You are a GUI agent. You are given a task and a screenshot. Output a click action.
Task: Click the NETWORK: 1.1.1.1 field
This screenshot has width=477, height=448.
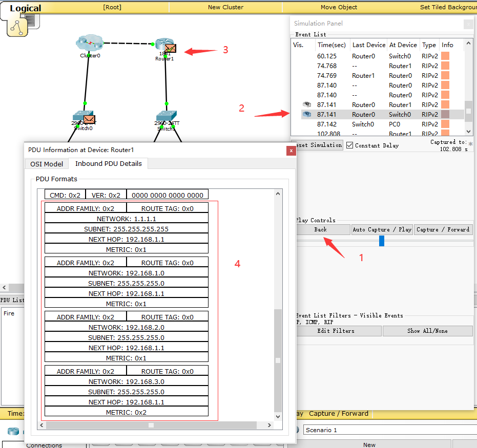126,219
